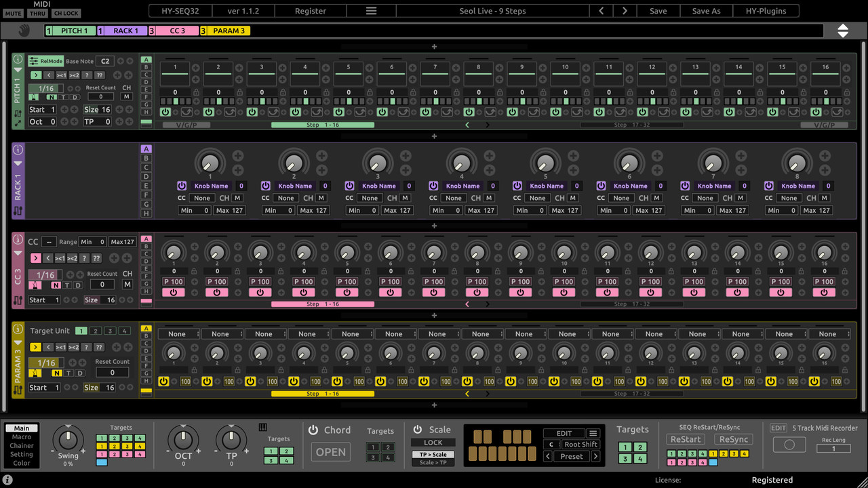Click the clock icon on RACK 1 track
The image size is (868, 488).
click(x=18, y=149)
